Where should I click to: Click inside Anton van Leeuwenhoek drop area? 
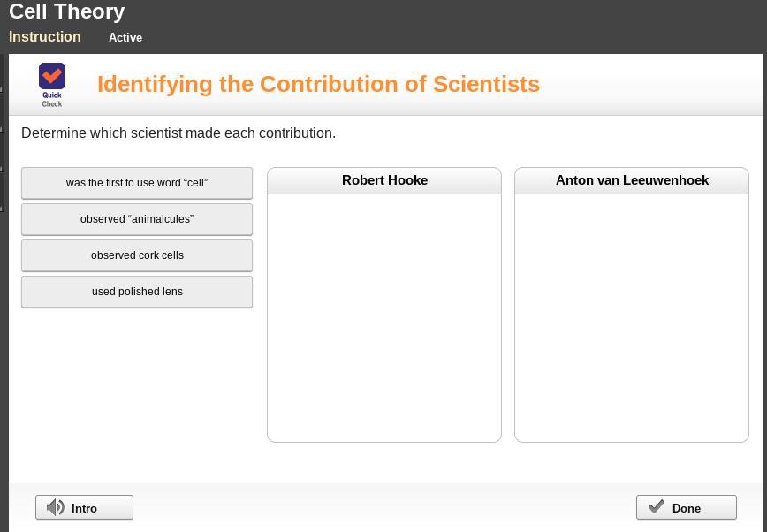pos(632,316)
